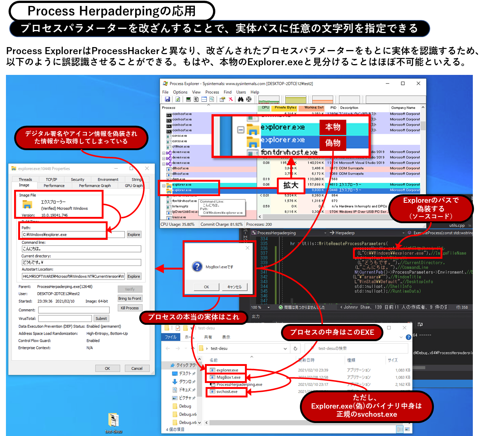The image size is (504, 436).
Task: Open the System Information graph icon
Action: 188,99
